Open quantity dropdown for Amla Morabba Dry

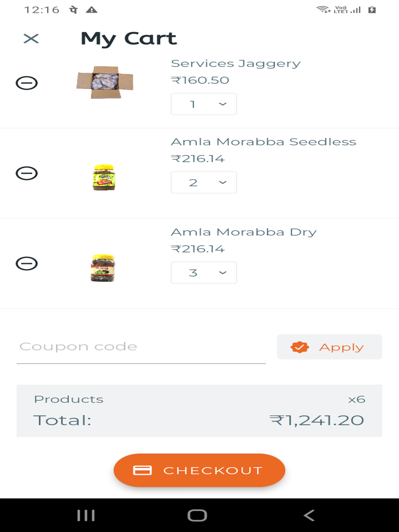point(204,273)
